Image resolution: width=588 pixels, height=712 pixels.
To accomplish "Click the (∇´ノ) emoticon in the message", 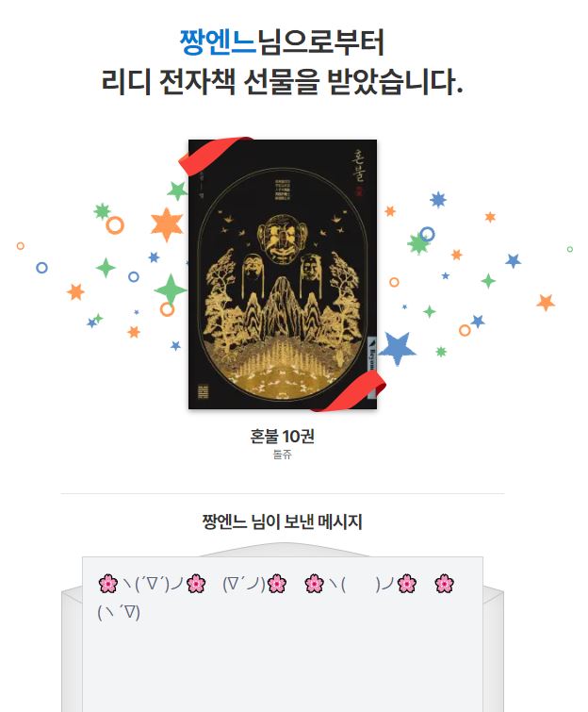I will tap(244, 584).
